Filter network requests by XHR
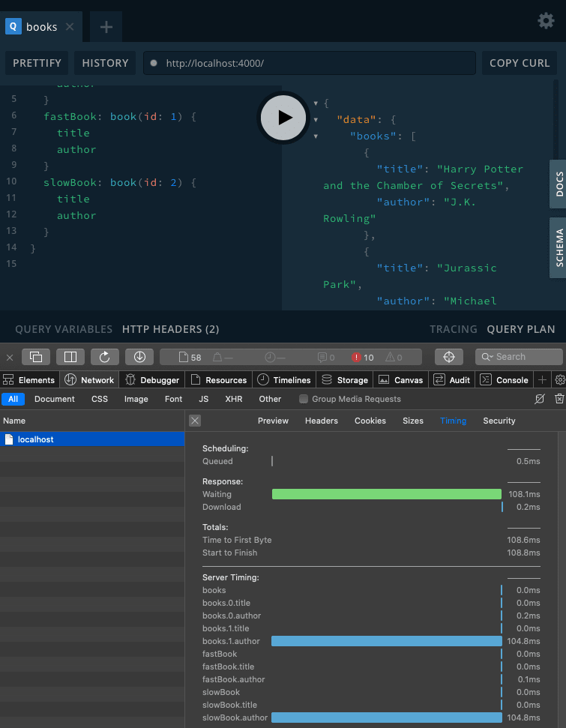The image size is (566, 728). coord(234,399)
